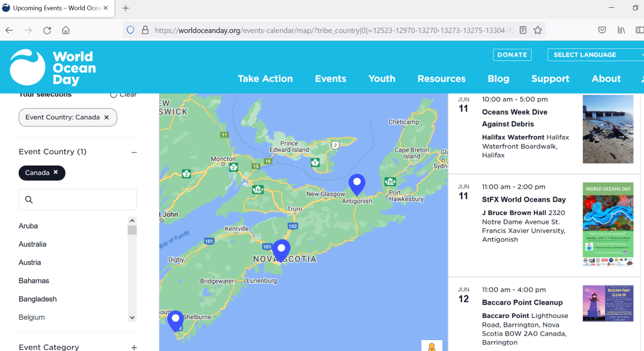The width and height of the screenshot is (644, 351).
Task: Open the Baccaro Point Cleanup event
Action: tap(522, 302)
